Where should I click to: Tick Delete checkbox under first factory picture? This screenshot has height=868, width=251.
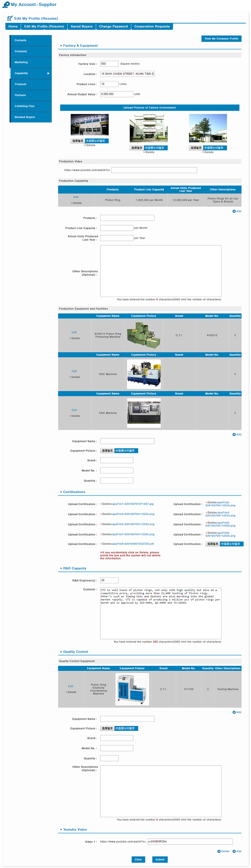point(85,145)
